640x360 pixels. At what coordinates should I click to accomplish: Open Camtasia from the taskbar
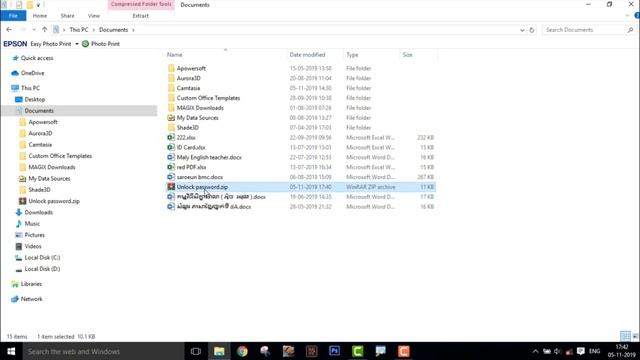(358, 351)
